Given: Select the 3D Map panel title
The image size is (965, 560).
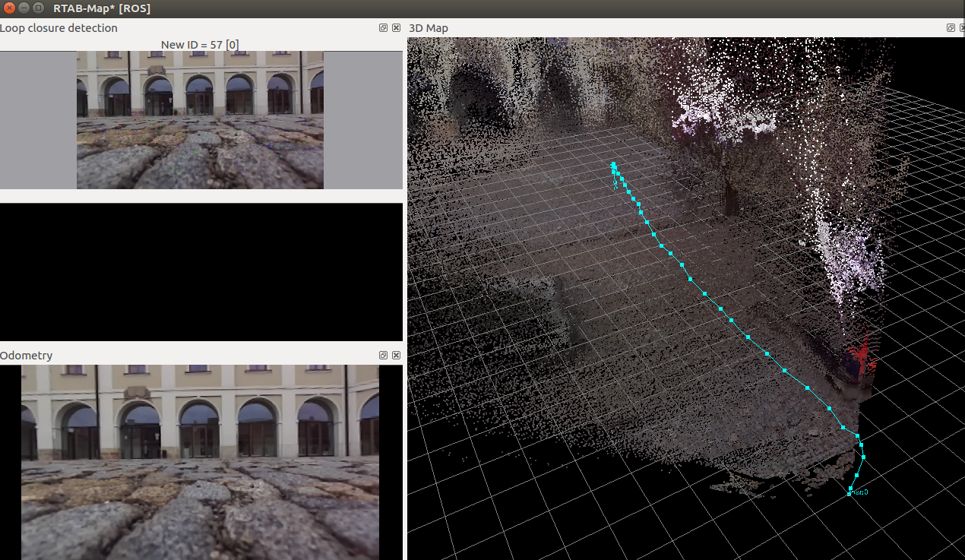Looking at the screenshot, I should pos(429,28).
